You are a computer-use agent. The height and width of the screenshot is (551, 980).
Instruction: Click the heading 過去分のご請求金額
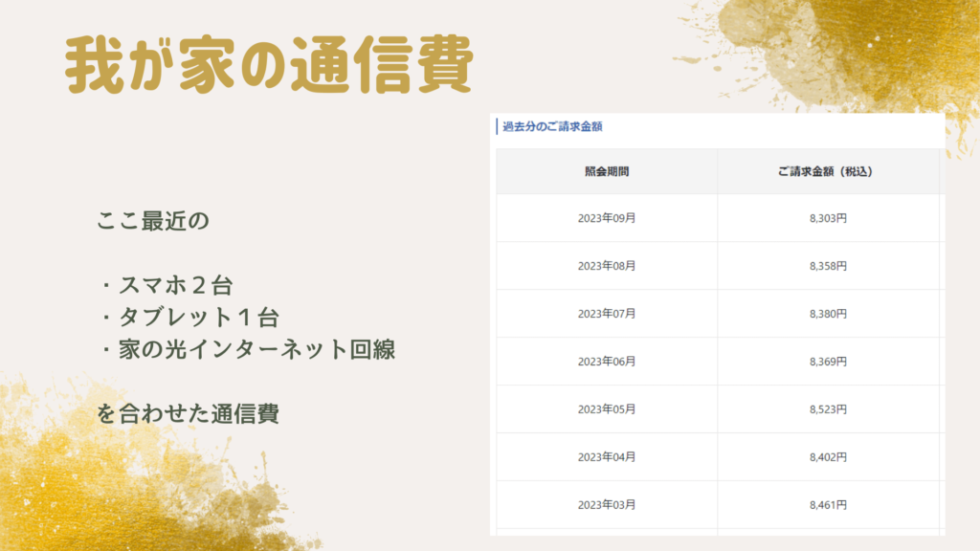[x=552, y=126]
